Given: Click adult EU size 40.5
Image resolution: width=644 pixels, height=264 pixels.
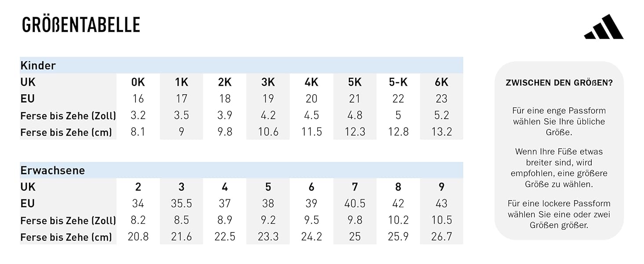Looking at the screenshot, I should click(355, 203).
